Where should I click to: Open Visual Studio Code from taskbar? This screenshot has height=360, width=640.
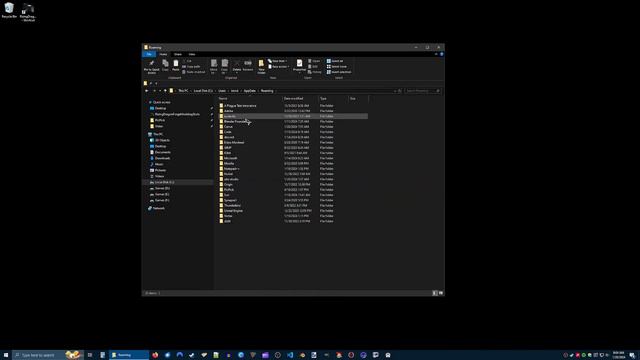point(290,355)
